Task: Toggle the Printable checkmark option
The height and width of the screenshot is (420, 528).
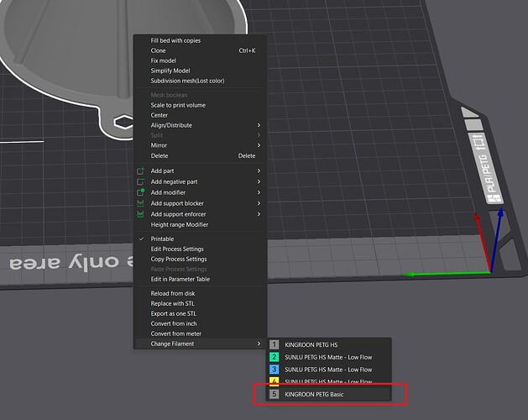Action: click(x=141, y=239)
